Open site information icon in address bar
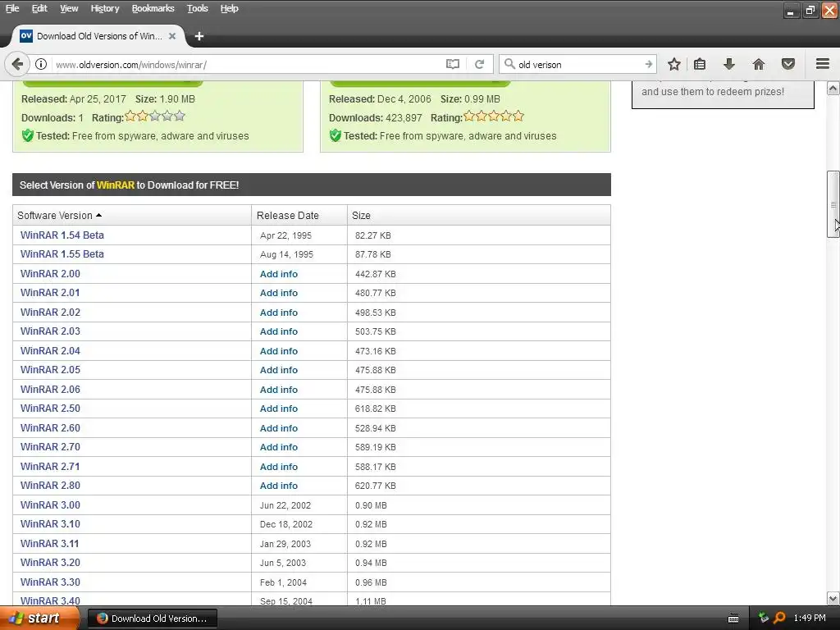 tap(41, 64)
